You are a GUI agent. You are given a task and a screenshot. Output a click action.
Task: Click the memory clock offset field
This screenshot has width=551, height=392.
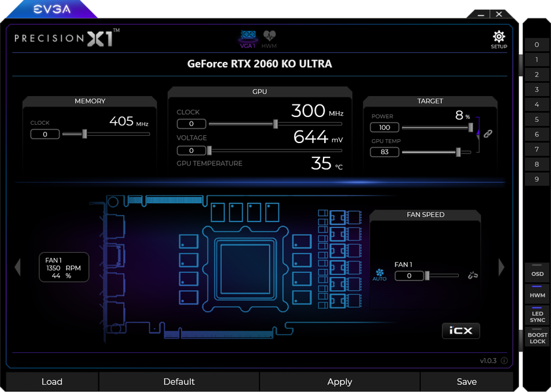point(45,134)
